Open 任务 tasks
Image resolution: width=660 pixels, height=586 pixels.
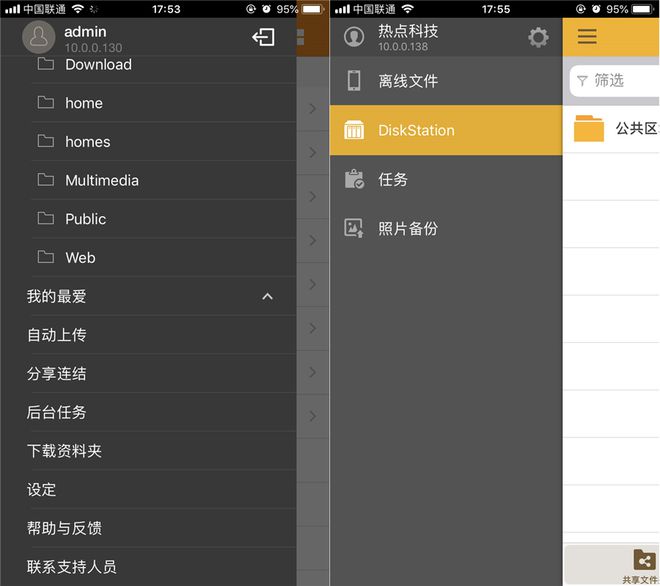tap(446, 180)
